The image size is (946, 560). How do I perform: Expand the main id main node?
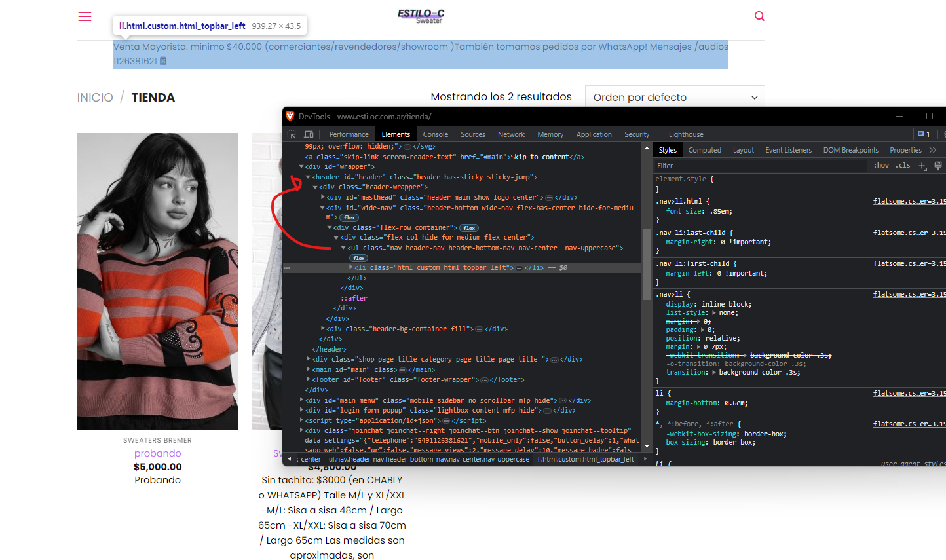tap(308, 369)
